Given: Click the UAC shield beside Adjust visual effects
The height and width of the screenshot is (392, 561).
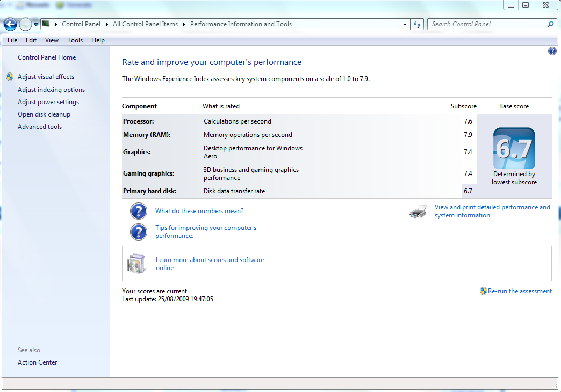Looking at the screenshot, I should pos(9,76).
